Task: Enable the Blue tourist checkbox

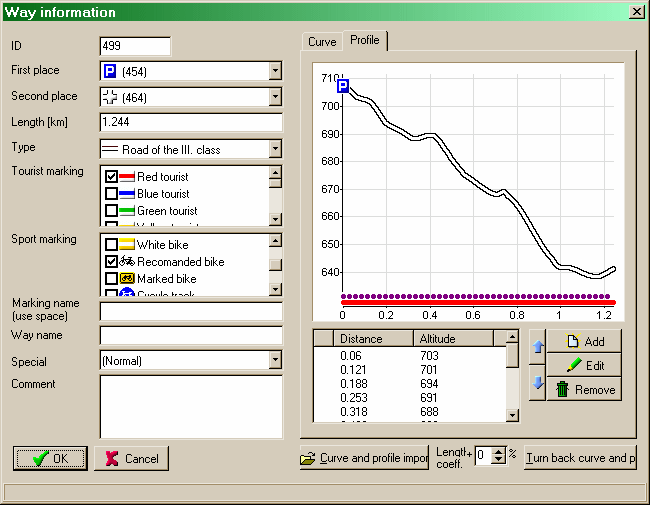Action: (x=112, y=194)
